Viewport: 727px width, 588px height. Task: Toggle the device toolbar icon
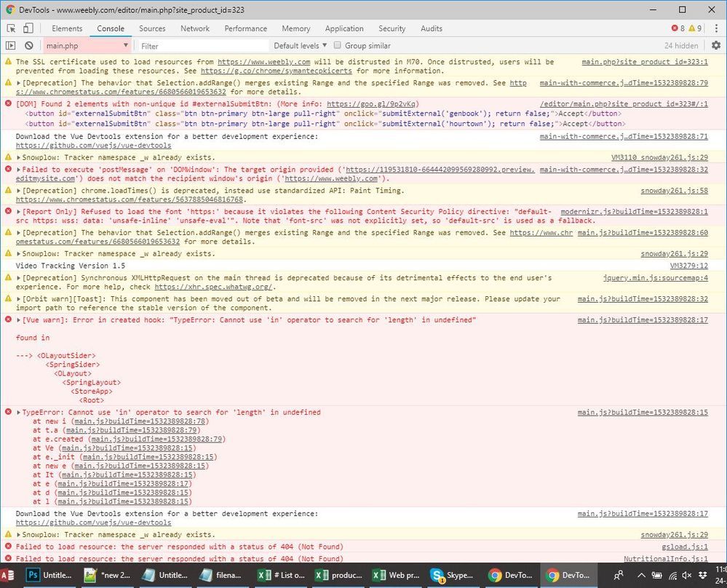[28, 28]
